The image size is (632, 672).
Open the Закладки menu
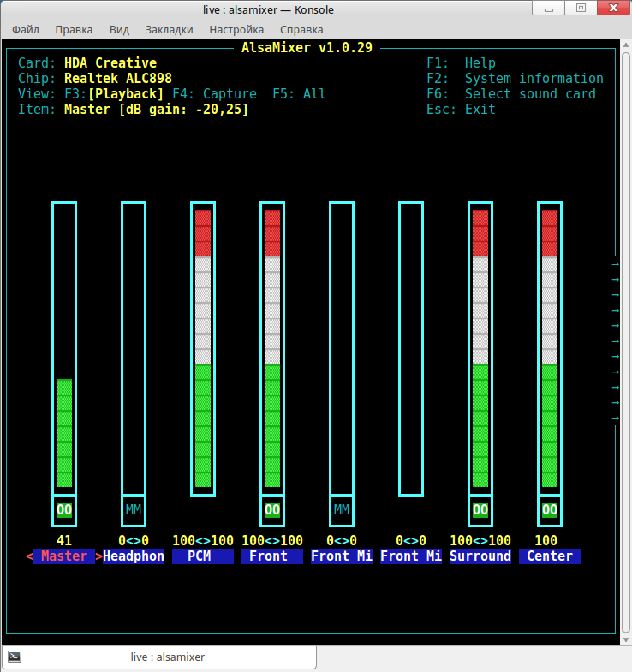point(169,30)
